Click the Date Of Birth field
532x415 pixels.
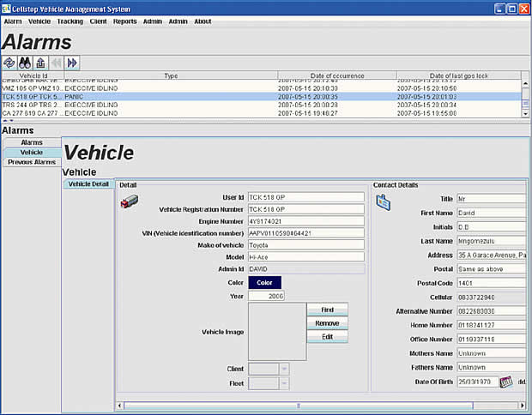coord(478,382)
